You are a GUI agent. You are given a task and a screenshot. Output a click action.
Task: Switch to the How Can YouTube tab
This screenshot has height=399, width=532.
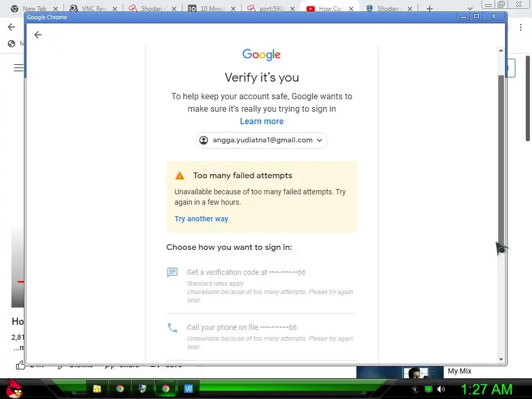click(x=330, y=8)
